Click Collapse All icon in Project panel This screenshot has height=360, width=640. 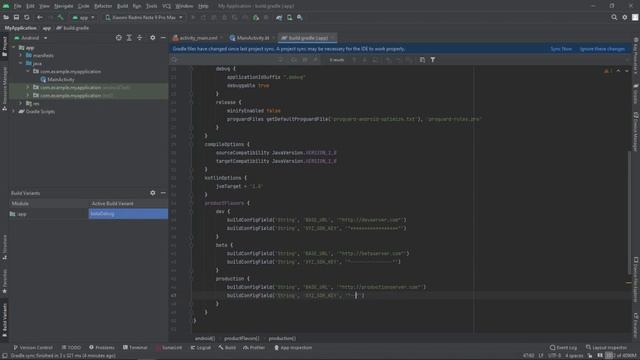[x=140, y=38]
